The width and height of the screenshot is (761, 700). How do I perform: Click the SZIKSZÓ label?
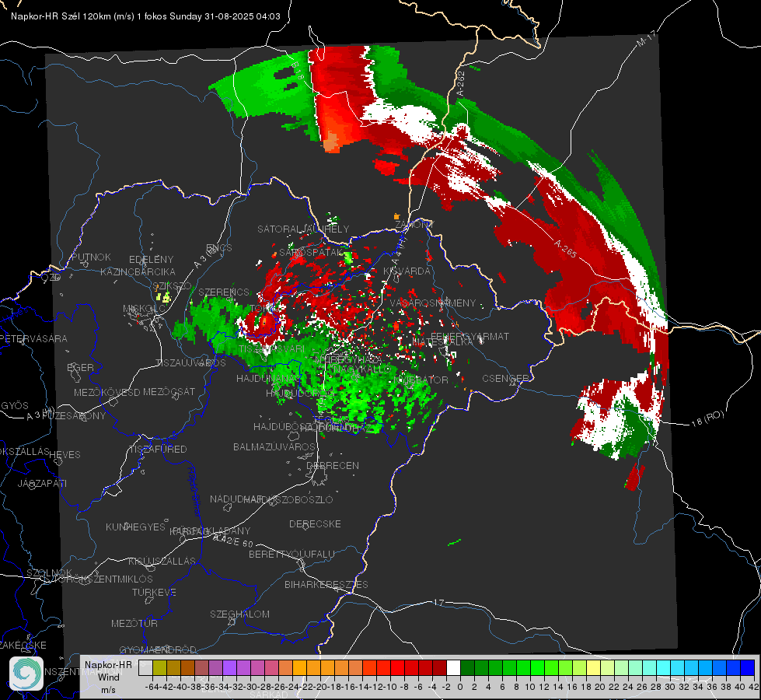[173, 285]
